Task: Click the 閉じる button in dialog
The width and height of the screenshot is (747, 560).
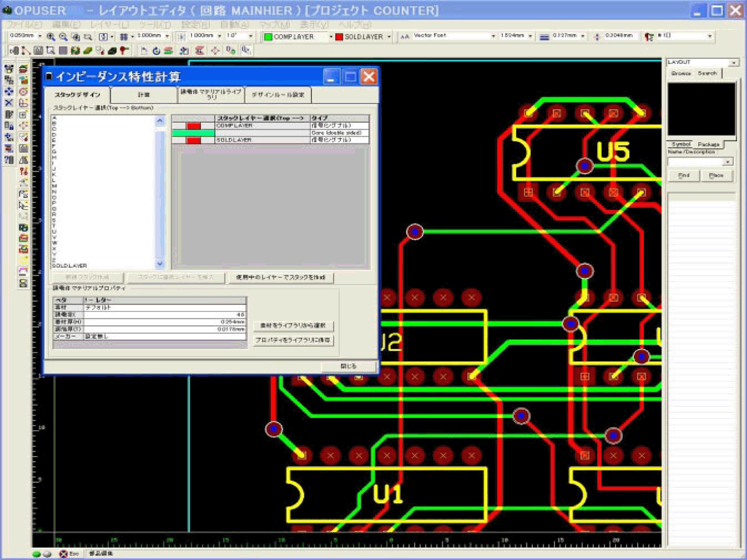Action: (x=348, y=366)
